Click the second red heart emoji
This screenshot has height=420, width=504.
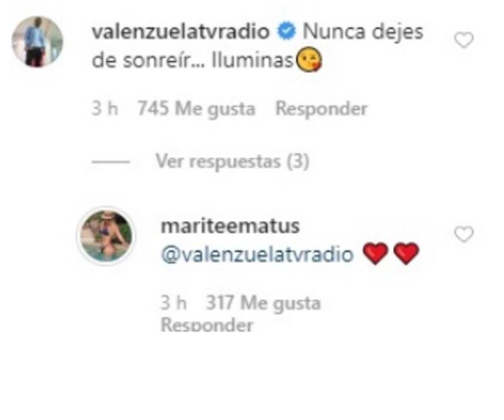tap(406, 254)
